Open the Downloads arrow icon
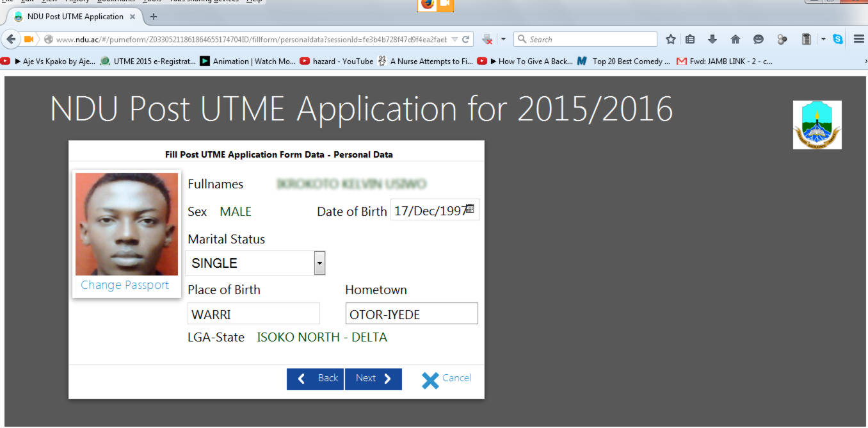Image resolution: width=868 pixels, height=428 pixels. tap(712, 39)
